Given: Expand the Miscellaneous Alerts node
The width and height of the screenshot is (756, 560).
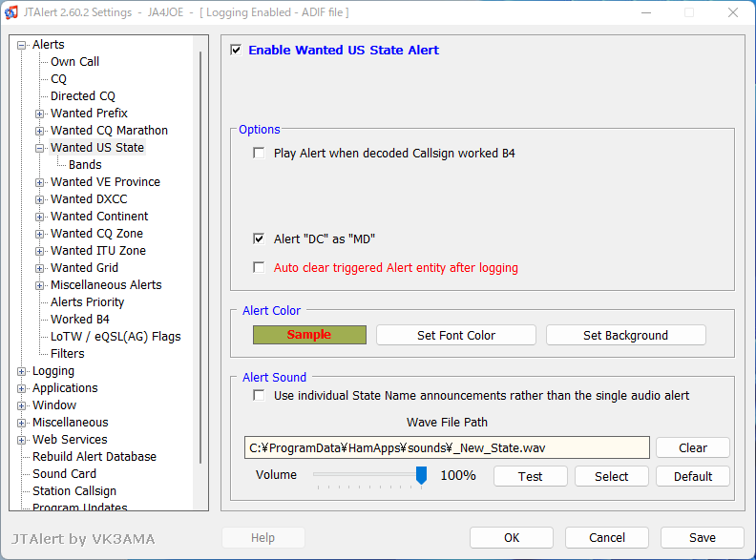Looking at the screenshot, I should click(x=39, y=285).
